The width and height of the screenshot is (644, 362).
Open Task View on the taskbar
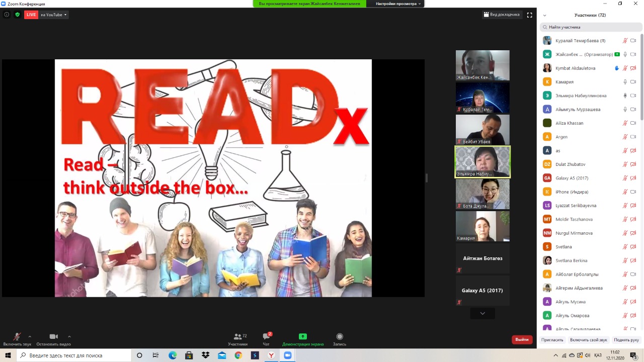pos(156,355)
